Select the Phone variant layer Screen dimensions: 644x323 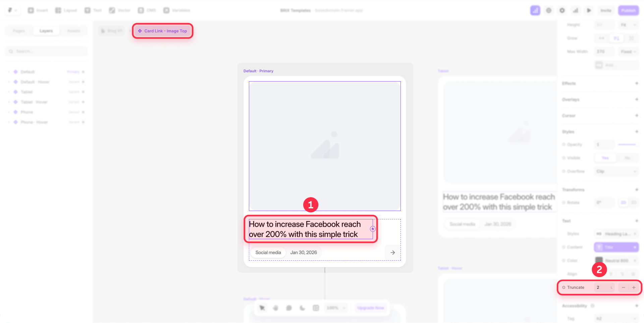click(46, 112)
